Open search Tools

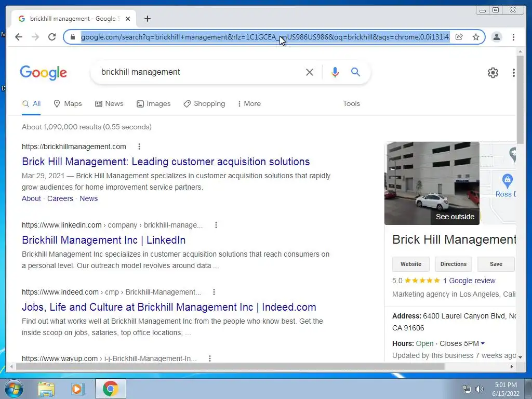[352, 104]
